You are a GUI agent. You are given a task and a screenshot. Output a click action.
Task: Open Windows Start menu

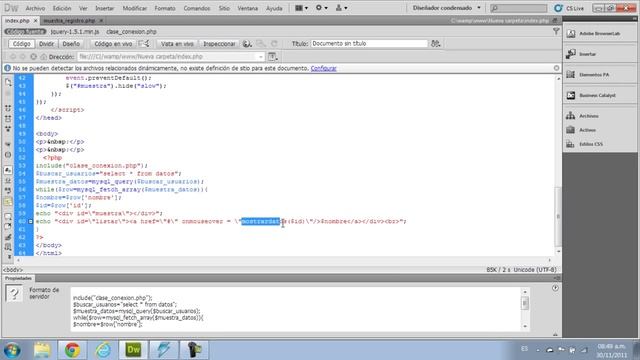(13, 350)
